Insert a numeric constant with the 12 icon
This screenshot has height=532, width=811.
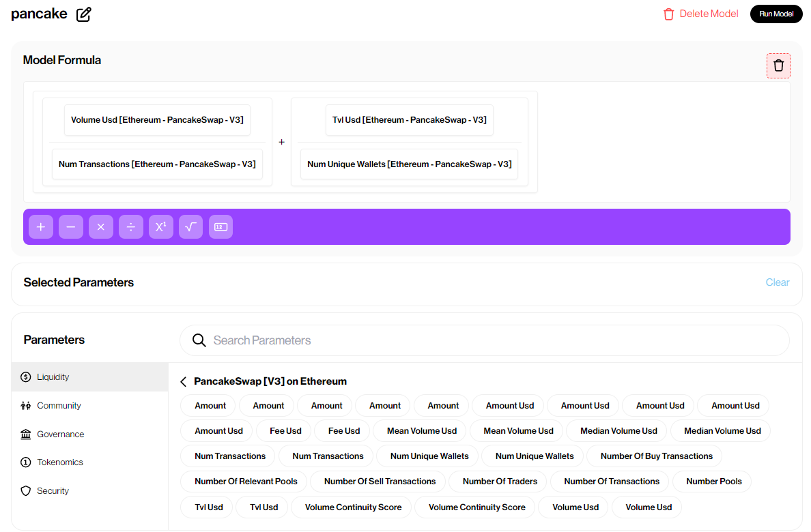221,227
